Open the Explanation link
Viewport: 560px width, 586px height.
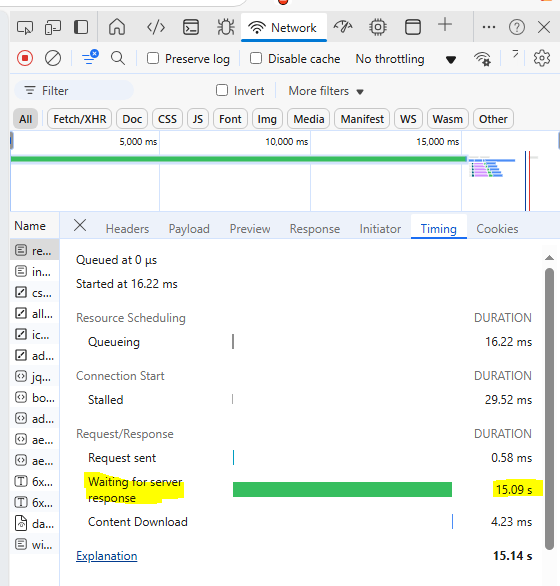[107, 556]
